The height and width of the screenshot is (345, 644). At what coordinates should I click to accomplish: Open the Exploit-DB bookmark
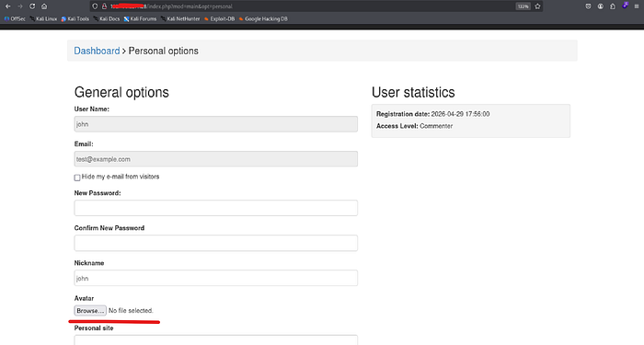tap(219, 19)
